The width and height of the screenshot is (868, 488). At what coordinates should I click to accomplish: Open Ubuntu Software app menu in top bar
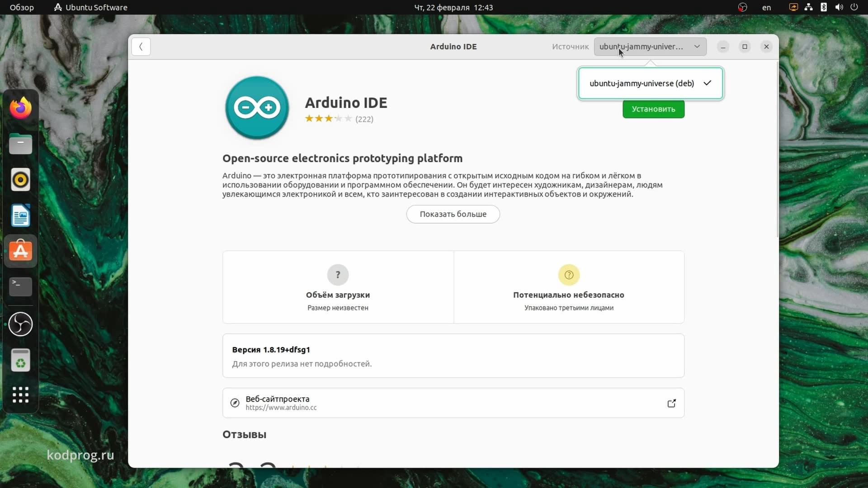90,7
